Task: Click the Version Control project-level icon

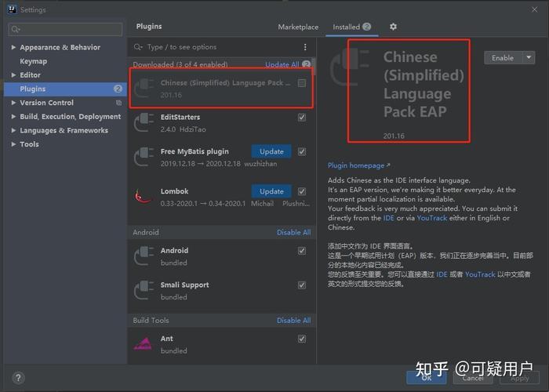Action: tap(118, 103)
